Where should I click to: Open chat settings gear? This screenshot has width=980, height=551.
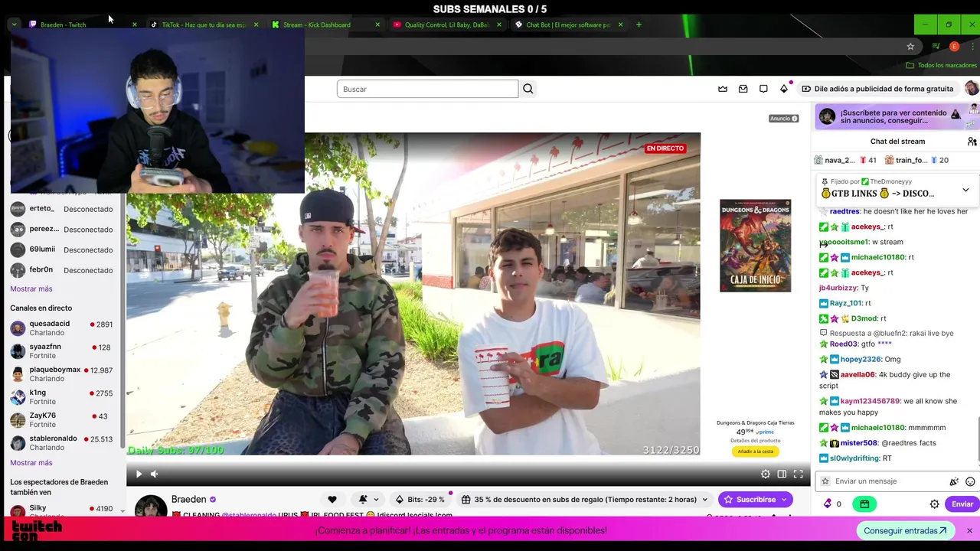click(934, 504)
